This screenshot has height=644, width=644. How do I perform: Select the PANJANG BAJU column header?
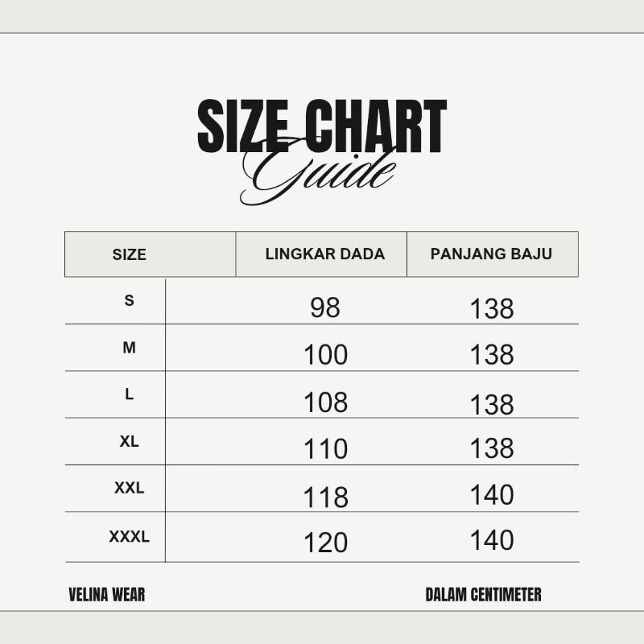point(491,254)
